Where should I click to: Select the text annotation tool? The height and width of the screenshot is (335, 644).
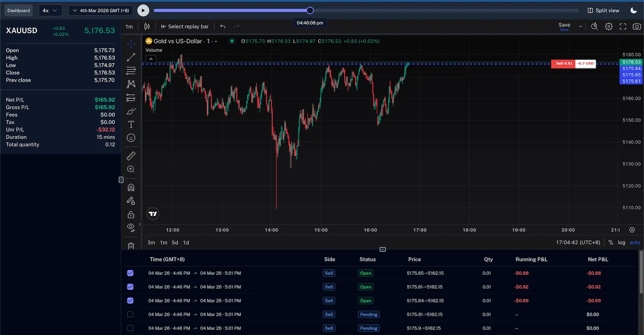tap(131, 124)
